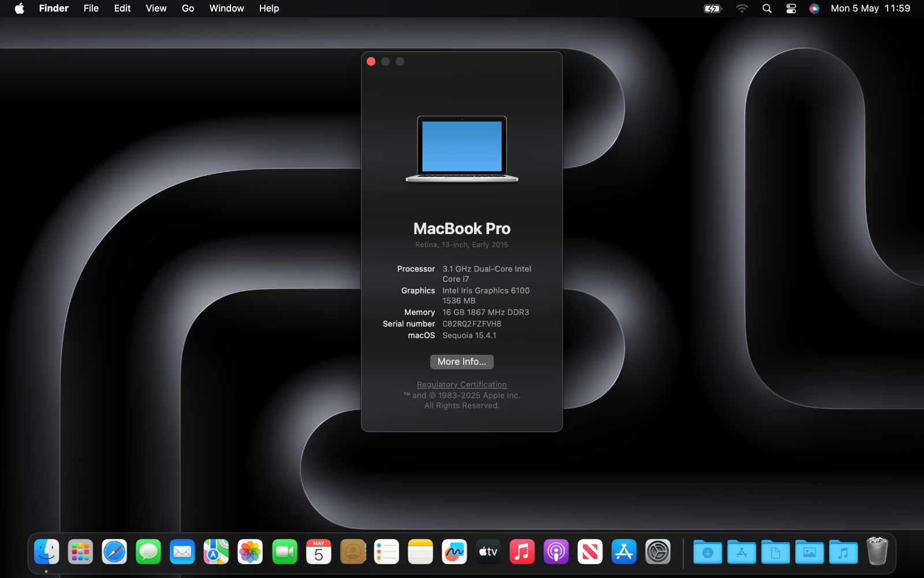924x578 pixels.
Task: Start FaceTime from the Dock
Action: 284,552
